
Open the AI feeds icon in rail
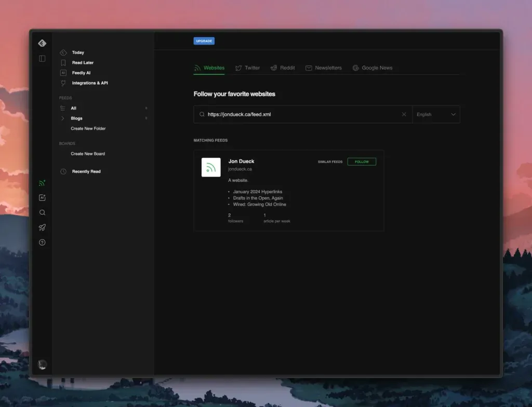coord(42,198)
